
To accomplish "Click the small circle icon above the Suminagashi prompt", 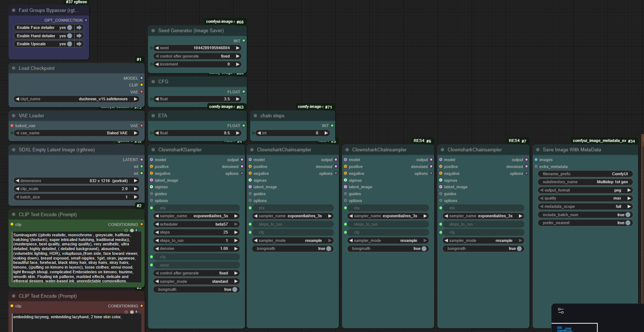I will tap(126, 231).
